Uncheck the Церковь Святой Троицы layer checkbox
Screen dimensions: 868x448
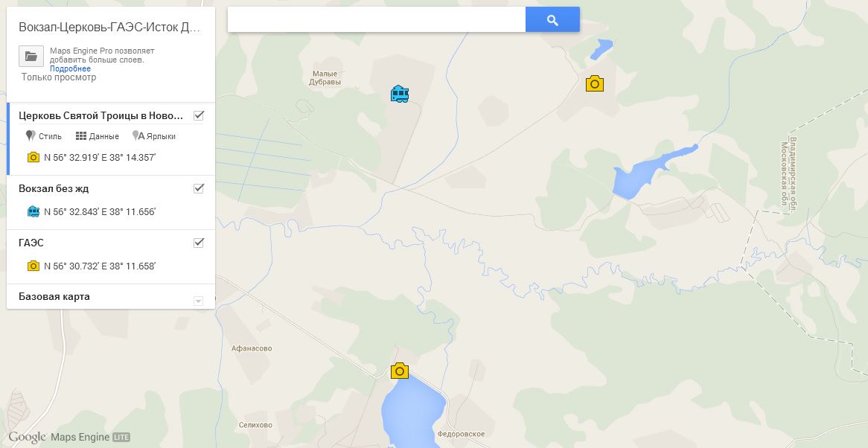click(199, 115)
